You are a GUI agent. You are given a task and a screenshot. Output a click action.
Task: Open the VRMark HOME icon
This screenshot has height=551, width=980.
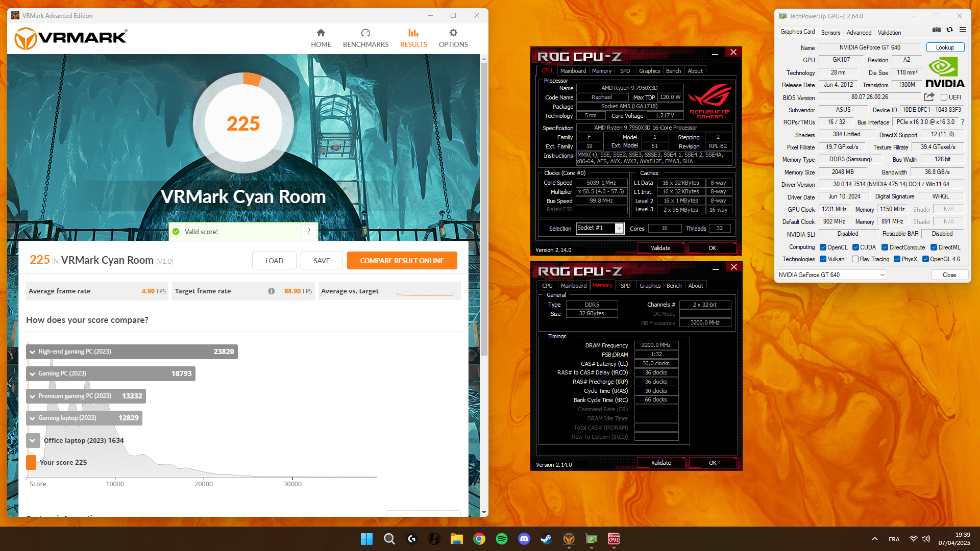(321, 33)
